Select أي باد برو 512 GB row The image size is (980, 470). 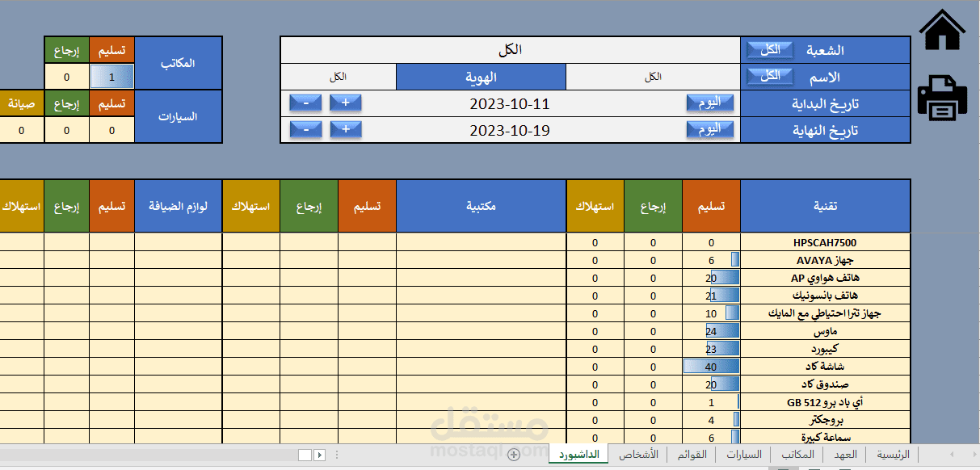[x=825, y=402]
